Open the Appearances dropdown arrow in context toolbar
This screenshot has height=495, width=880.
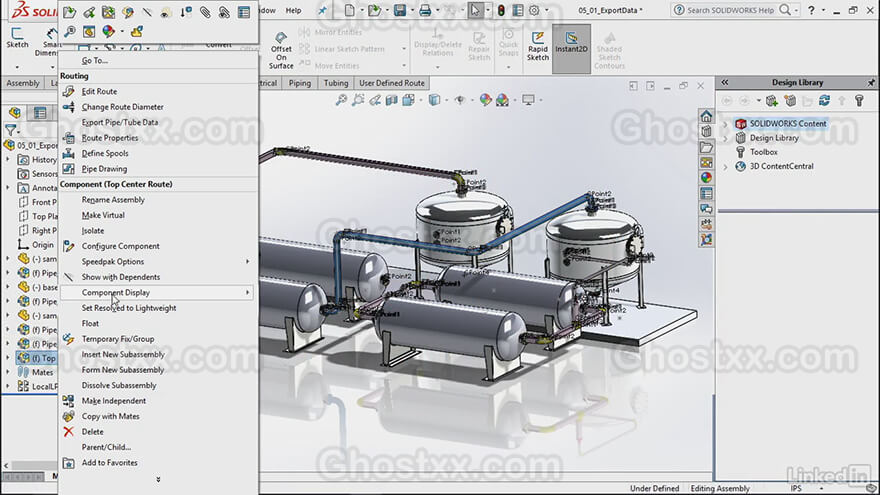[122, 32]
